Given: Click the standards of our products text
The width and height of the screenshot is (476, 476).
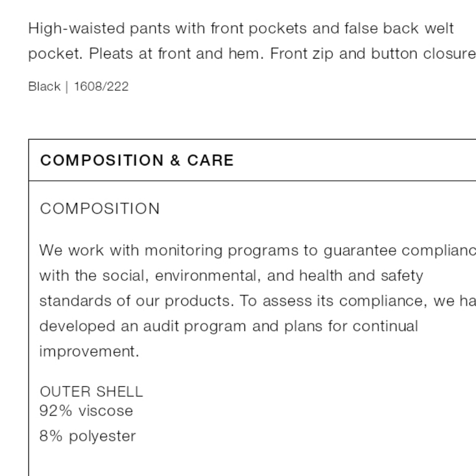Looking at the screenshot, I should [137, 301].
